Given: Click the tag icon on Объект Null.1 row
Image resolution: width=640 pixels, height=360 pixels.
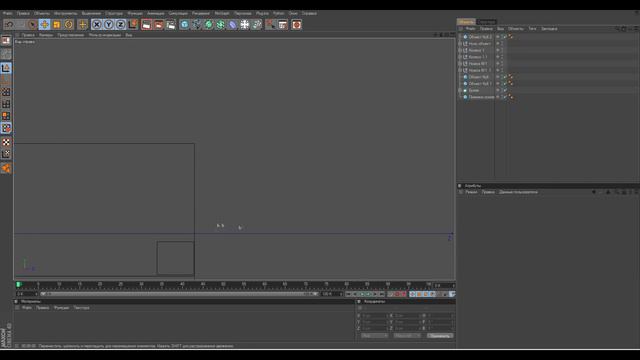Looking at the screenshot, I should click(511, 84).
